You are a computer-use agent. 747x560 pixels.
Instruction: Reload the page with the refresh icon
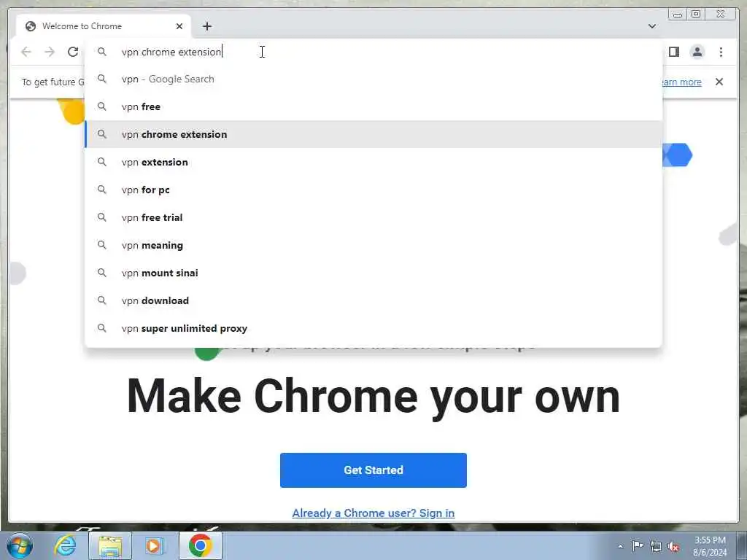[73, 52]
